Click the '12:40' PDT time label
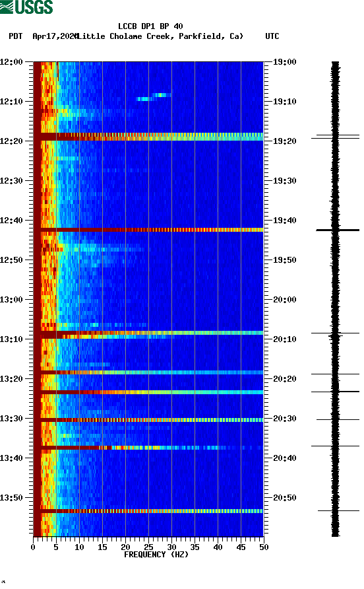 [11, 221]
